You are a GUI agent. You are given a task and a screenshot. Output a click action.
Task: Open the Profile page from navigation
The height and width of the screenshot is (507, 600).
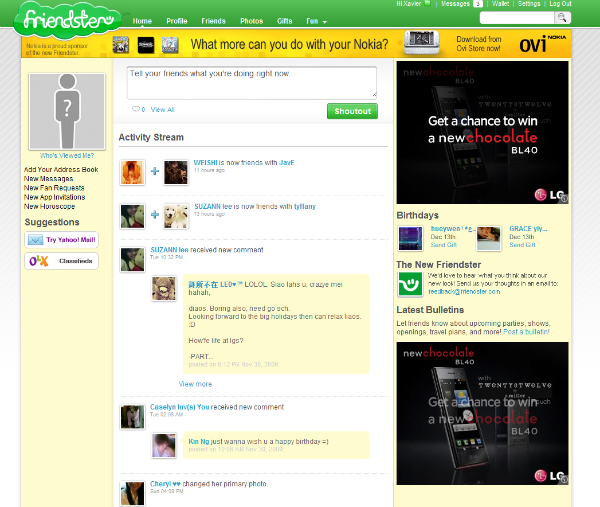tap(177, 20)
